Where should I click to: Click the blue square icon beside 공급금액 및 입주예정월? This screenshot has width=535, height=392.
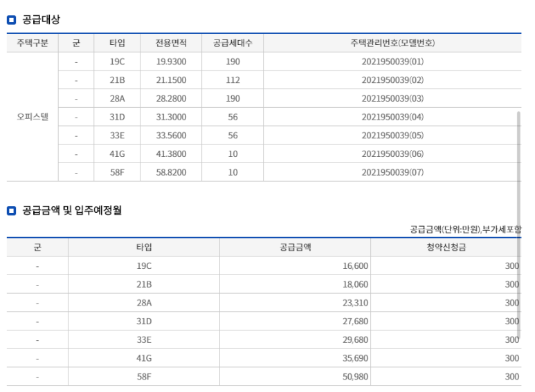pyautogui.click(x=11, y=211)
